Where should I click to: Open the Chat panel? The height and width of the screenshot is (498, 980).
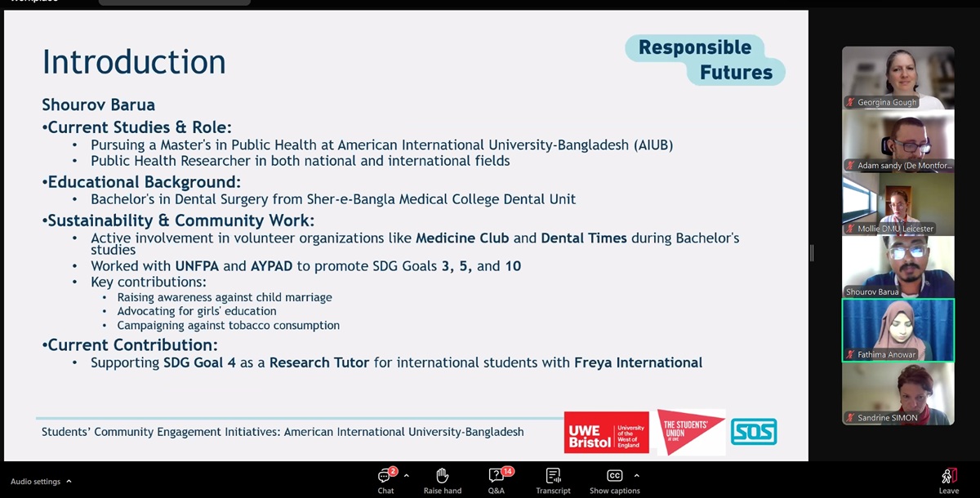[385, 480]
